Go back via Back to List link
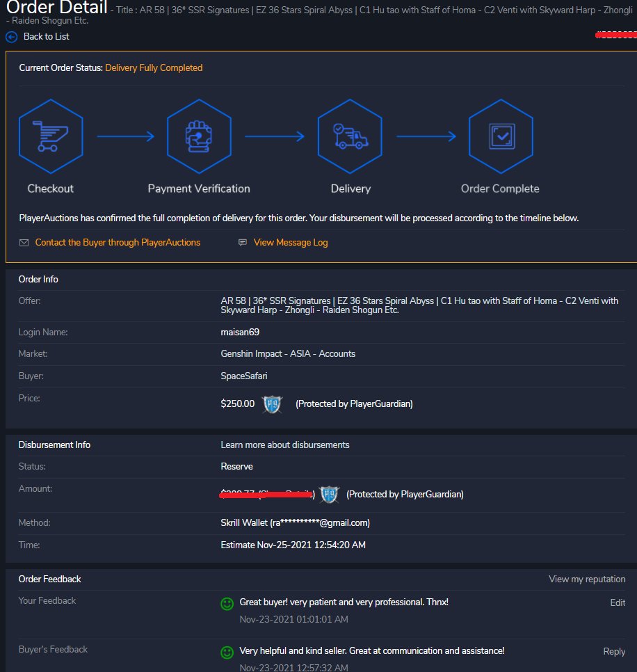This screenshot has height=672, width=637. click(47, 37)
